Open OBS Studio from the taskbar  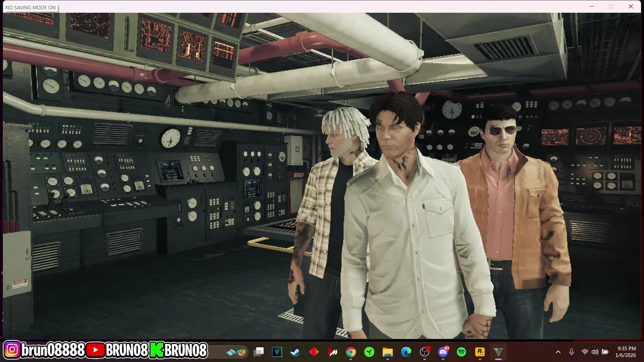click(x=425, y=351)
